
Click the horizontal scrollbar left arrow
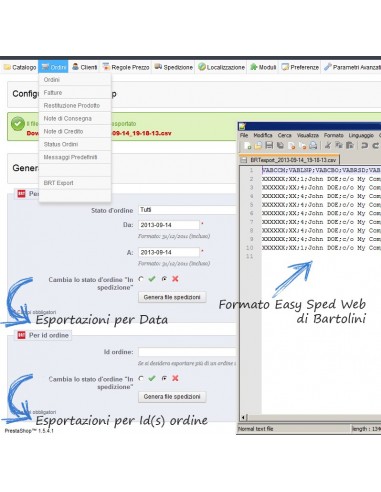pos(244,417)
